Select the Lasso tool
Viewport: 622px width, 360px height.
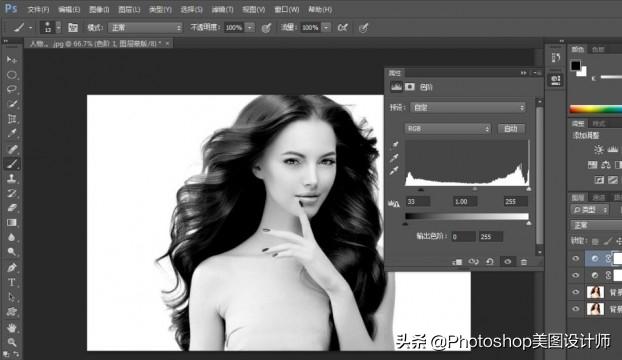pyautogui.click(x=11, y=89)
